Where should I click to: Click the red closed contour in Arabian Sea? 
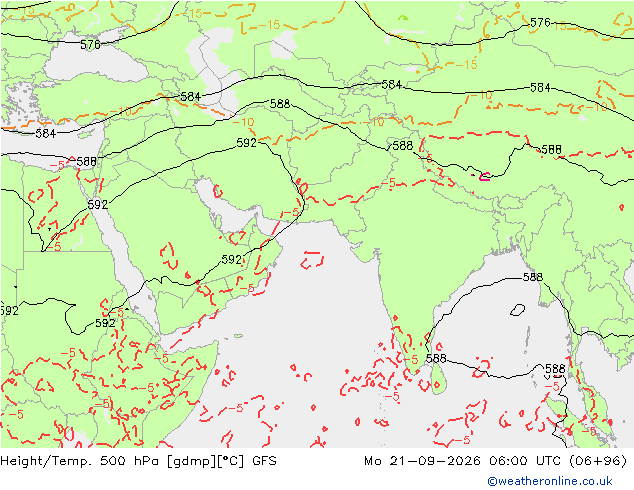point(312,260)
